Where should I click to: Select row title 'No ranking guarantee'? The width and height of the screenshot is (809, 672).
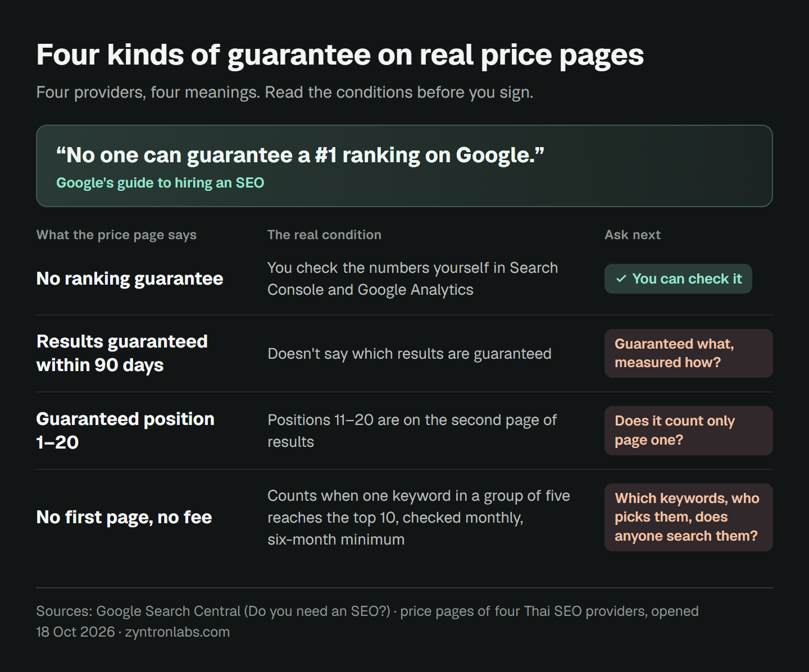coord(130,278)
